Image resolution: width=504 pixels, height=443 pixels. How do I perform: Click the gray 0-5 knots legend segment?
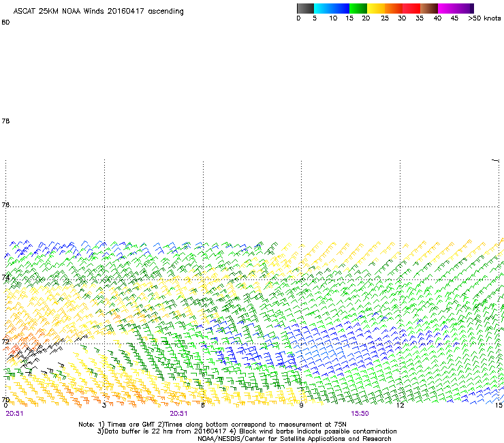pos(305,8)
